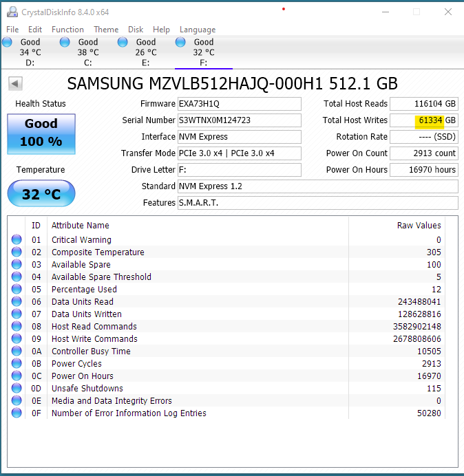Click Power On Count value 2913 count
Viewport: 464px width, 476px height.
[424, 153]
